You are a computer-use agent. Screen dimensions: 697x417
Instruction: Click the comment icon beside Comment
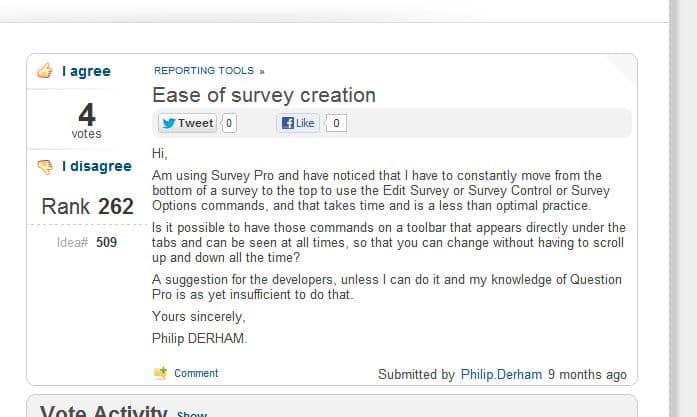160,373
